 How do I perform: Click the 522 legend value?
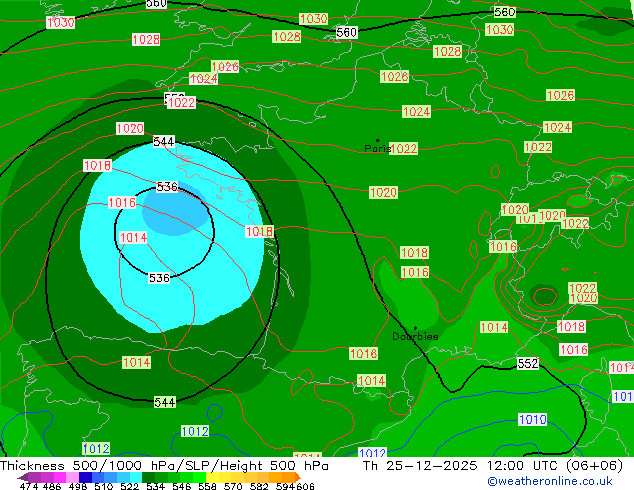(129, 486)
